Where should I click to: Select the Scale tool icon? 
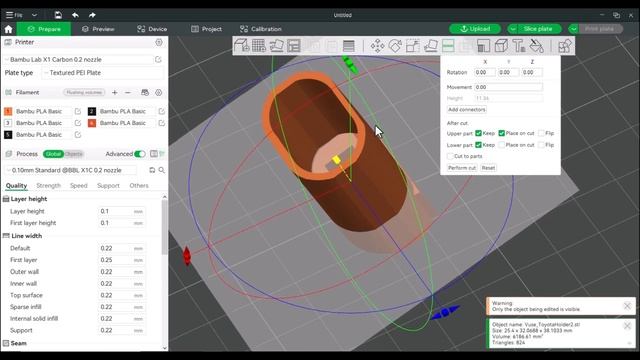413,46
